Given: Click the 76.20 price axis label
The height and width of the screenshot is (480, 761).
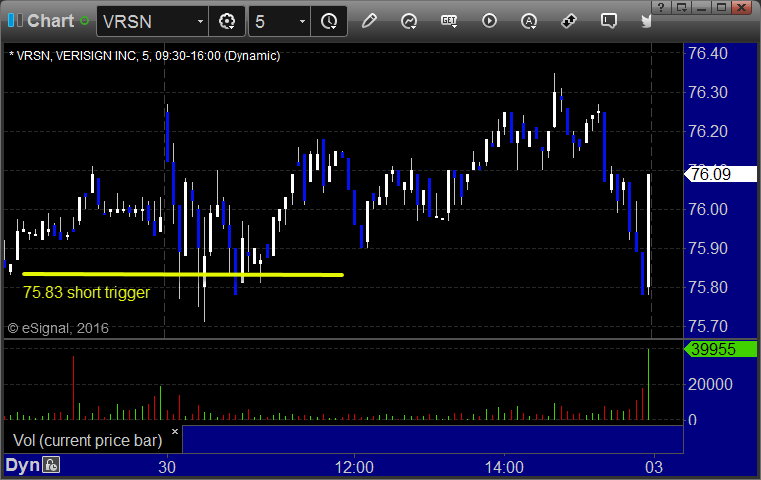Looking at the screenshot, I should [708, 131].
